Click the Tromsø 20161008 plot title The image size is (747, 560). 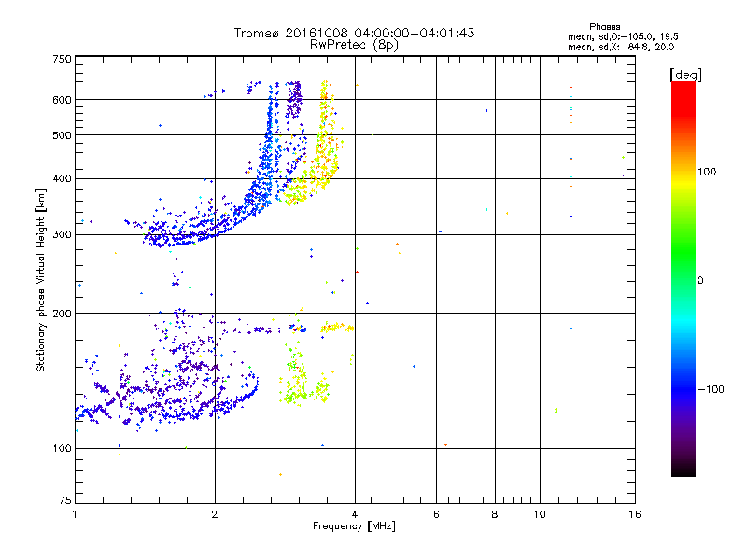354,33
